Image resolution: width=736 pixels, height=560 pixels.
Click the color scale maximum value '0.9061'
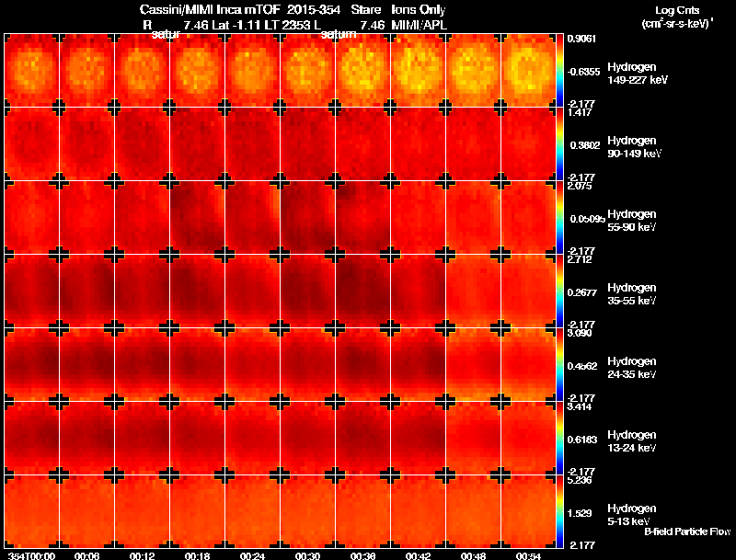[581, 39]
